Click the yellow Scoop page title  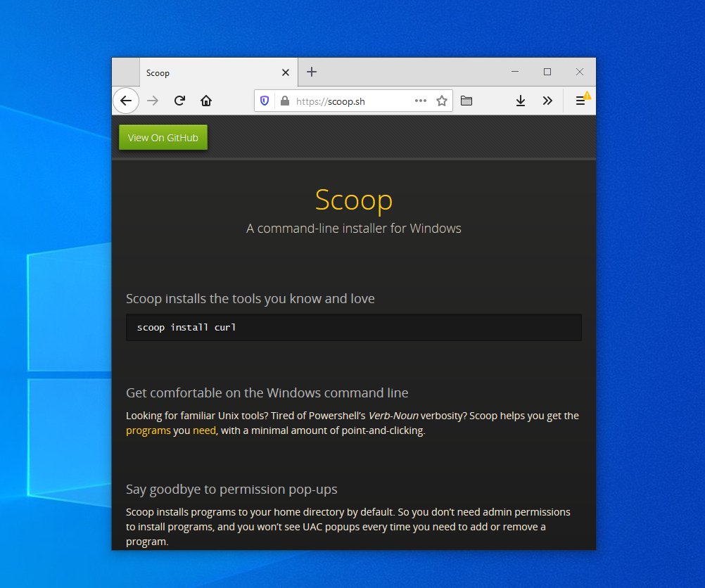[x=354, y=200]
